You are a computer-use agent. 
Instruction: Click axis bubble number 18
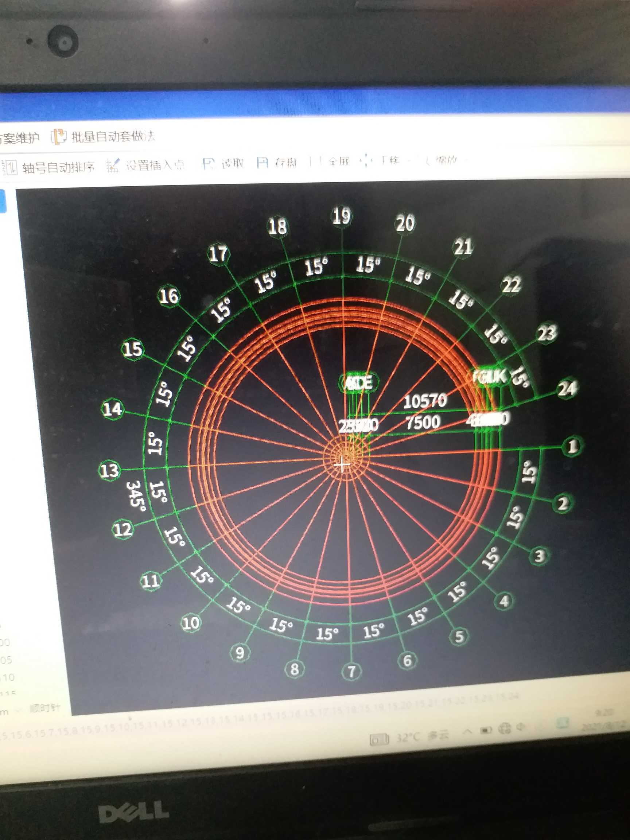[x=277, y=227]
